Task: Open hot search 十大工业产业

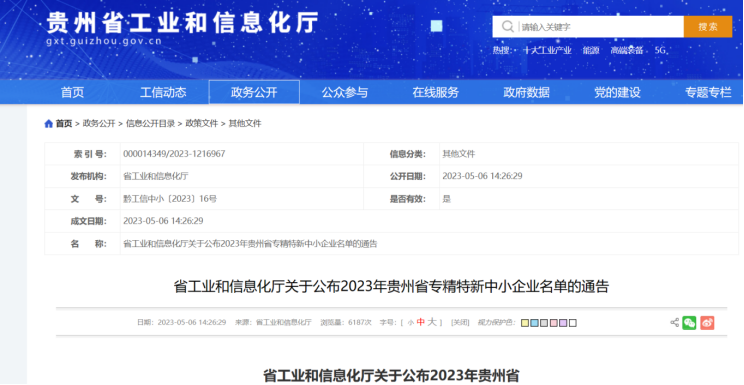Action: click(x=547, y=50)
